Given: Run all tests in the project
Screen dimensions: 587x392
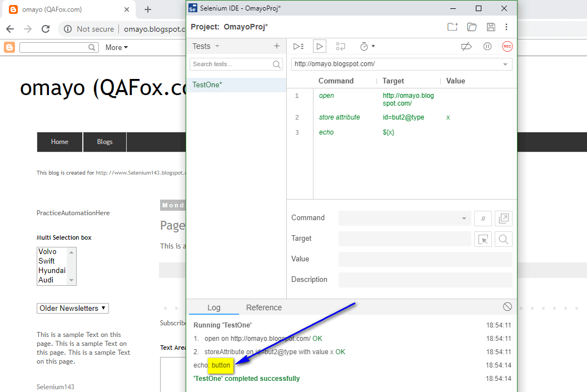Looking at the screenshot, I should [x=299, y=46].
